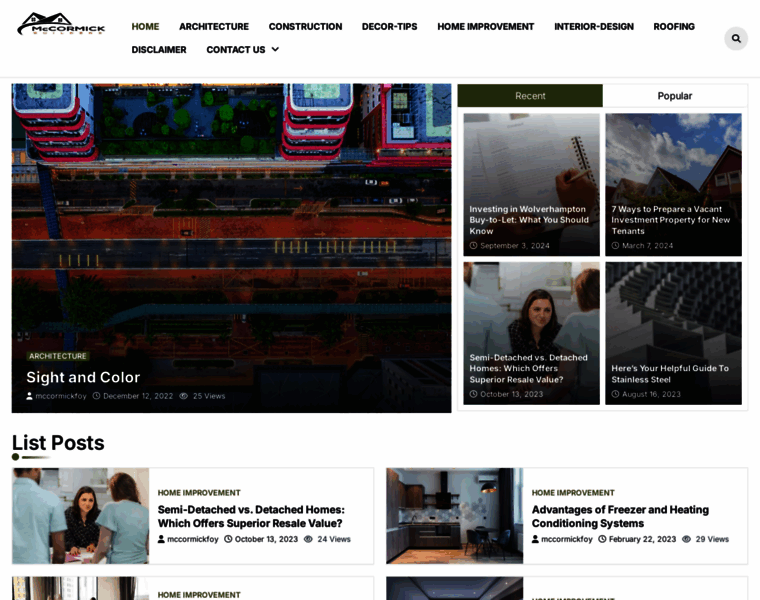Screen dimensions: 760x600
Task: Click clock icon next to August 16, 2023
Action: [615, 394]
